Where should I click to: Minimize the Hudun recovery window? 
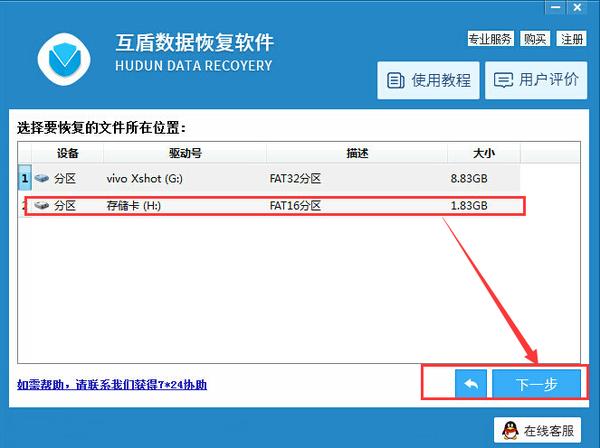pyautogui.click(x=556, y=7)
